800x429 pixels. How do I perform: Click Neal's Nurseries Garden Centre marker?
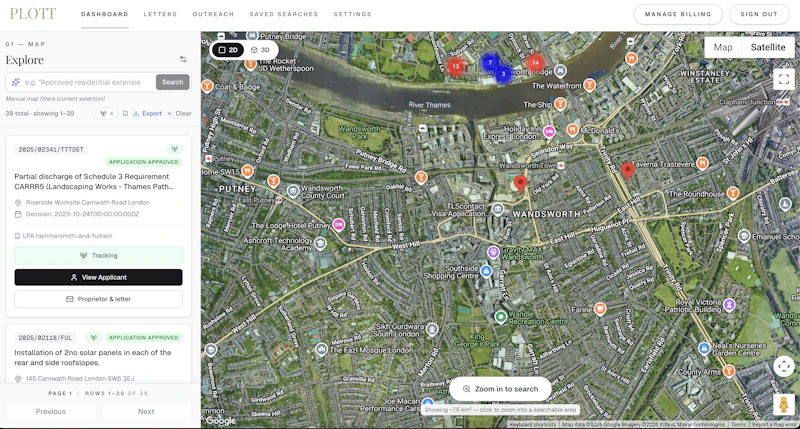click(704, 348)
